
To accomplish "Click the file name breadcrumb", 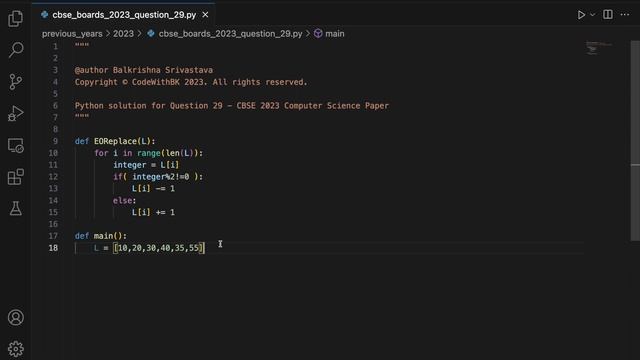I will tap(230, 33).
